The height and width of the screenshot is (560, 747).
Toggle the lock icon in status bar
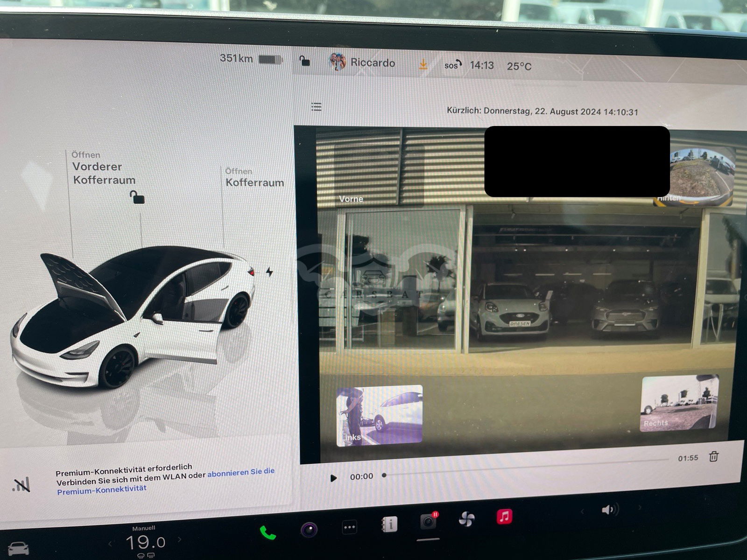click(304, 61)
